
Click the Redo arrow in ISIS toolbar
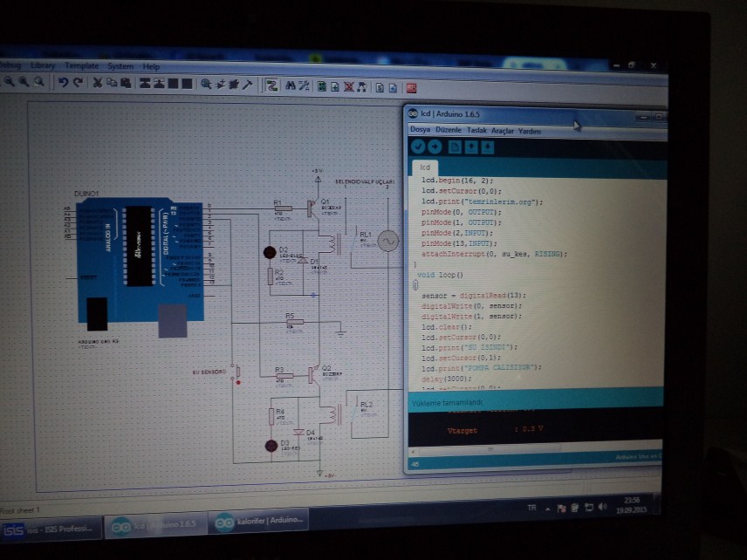[x=79, y=82]
